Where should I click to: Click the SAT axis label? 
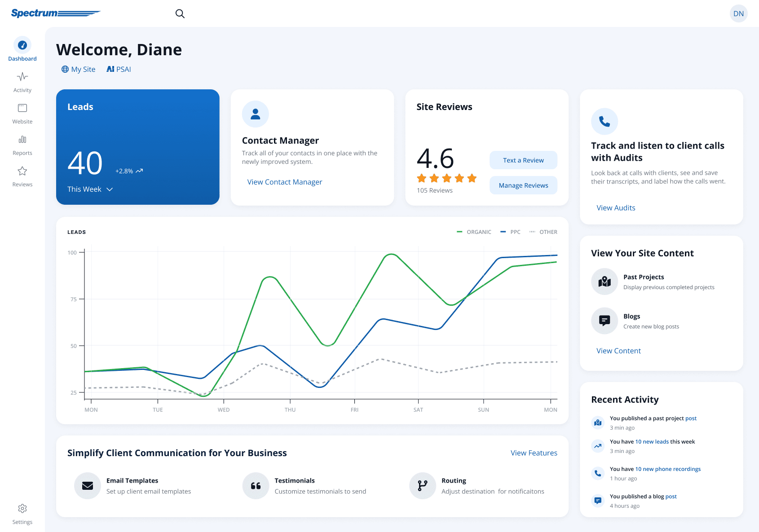(418, 410)
